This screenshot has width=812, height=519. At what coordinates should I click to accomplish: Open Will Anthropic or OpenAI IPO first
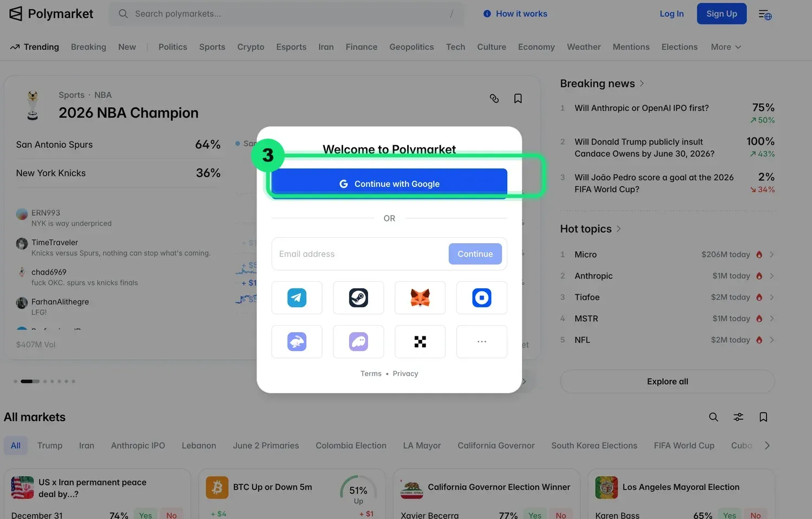point(641,108)
